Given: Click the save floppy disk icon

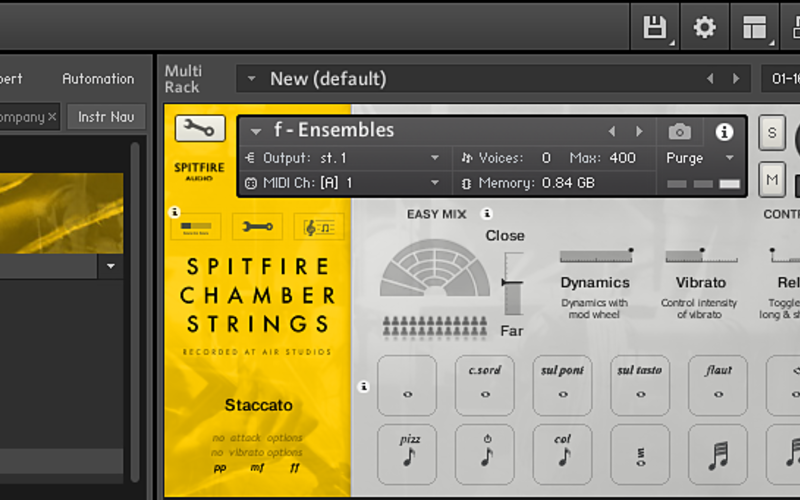Looking at the screenshot, I should pyautogui.click(x=655, y=27).
